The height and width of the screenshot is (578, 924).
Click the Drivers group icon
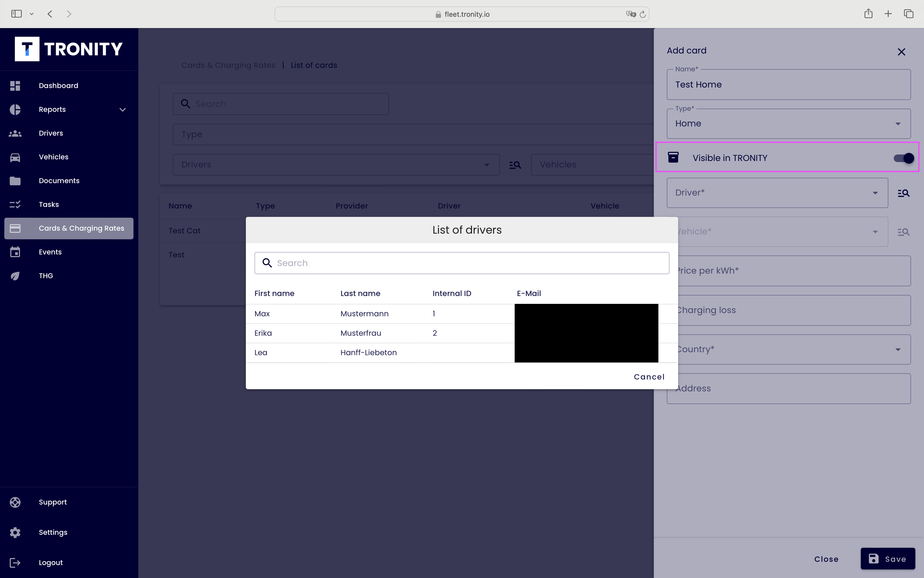point(15,133)
